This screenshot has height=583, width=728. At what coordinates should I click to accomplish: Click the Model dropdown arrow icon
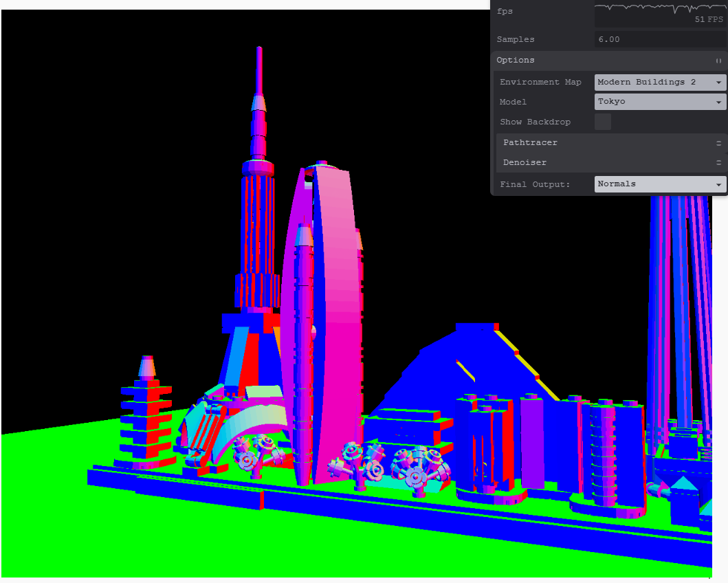pos(718,102)
